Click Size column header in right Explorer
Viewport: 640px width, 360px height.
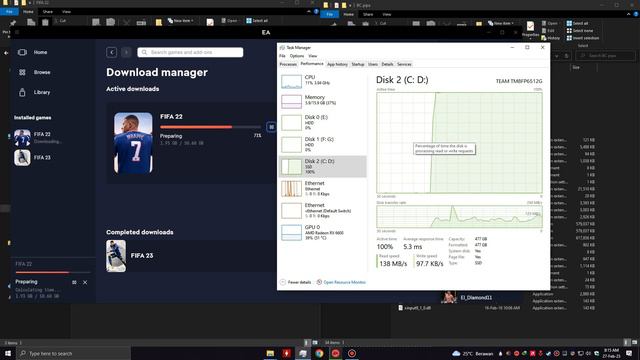click(x=576, y=67)
